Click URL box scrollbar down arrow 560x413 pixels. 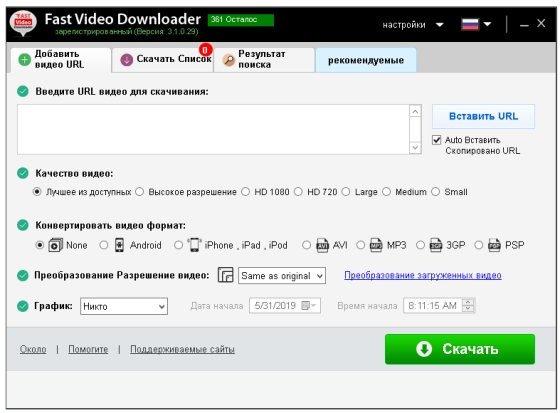point(415,148)
